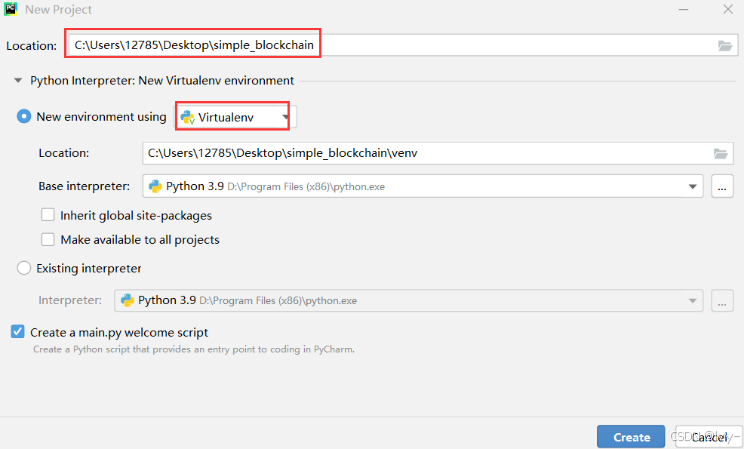The height and width of the screenshot is (449, 744).
Task: Open the Virtualenv environment type dropdown
Action: click(x=236, y=117)
